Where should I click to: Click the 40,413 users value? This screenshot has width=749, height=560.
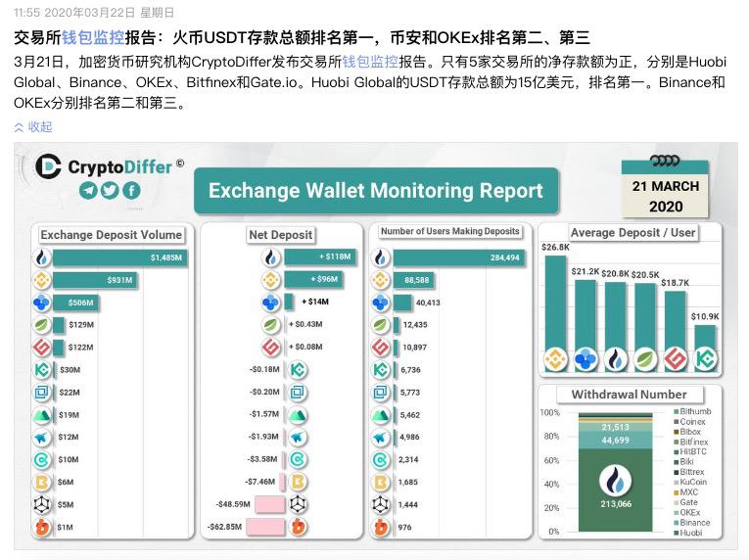coord(428,303)
